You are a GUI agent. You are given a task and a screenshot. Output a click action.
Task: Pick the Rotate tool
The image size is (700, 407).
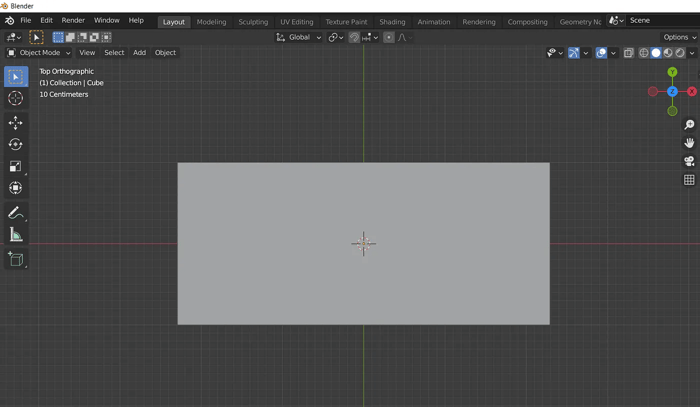click(15, 144)
